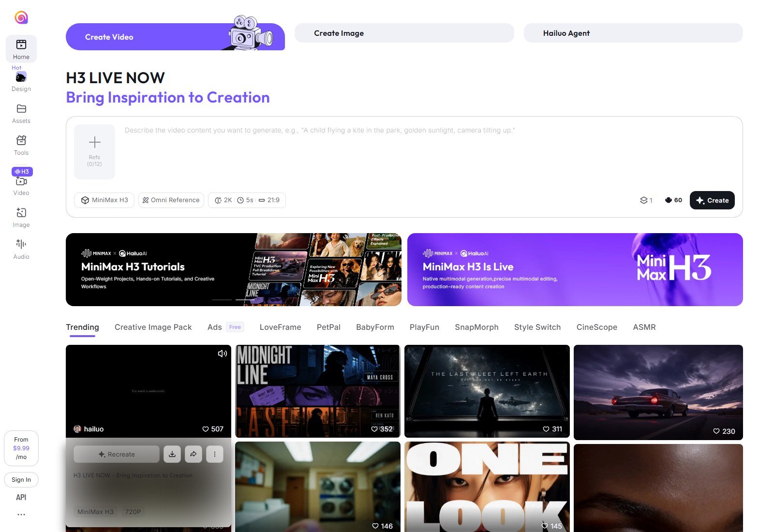Open the CineScope tab
The image size is (774, 532).
coord(597,327)
